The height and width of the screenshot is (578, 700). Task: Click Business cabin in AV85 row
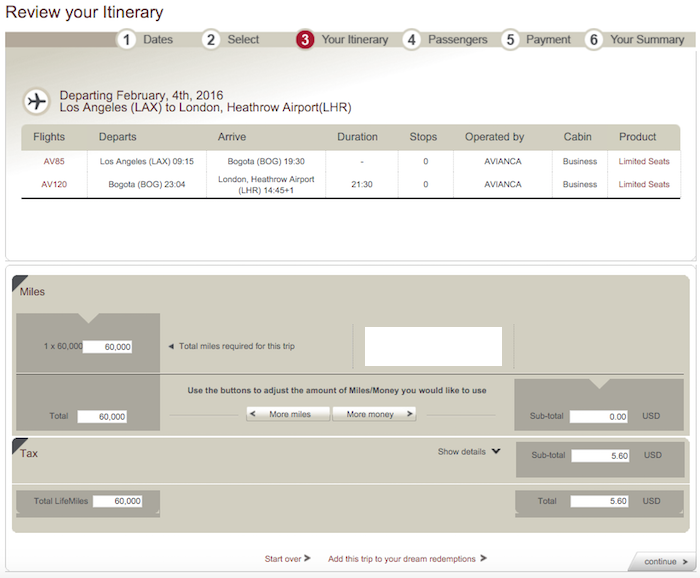coord(579,161)
